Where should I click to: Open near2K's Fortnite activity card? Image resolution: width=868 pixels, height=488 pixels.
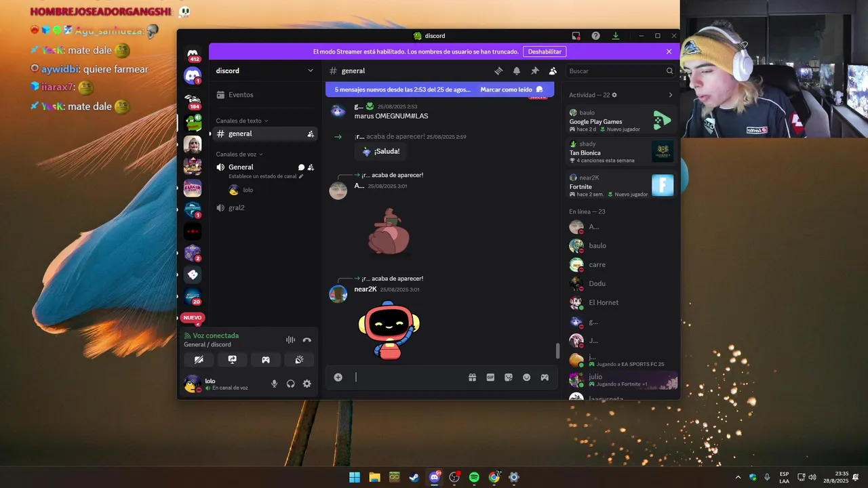[622, 186]
